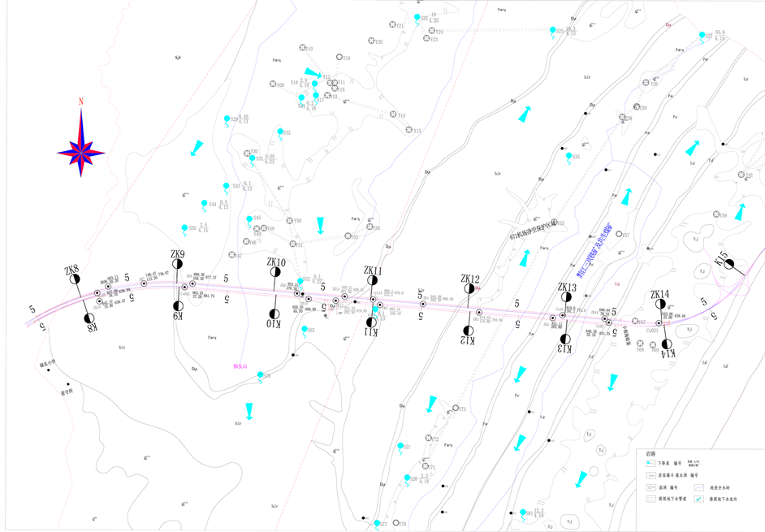Click the cyan spring marker S29
765x532 pixels.
[x=227, y=119]
